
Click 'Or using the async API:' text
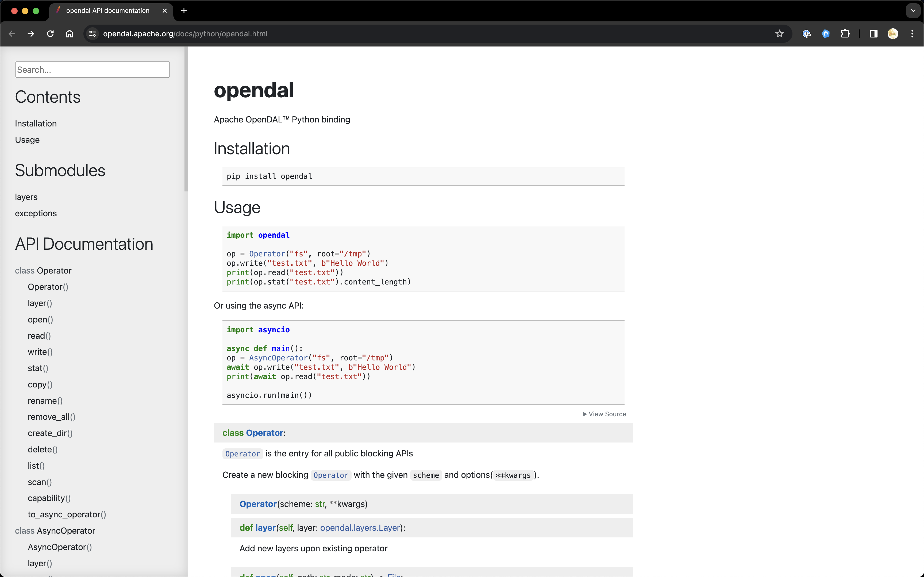pos(259,306)
